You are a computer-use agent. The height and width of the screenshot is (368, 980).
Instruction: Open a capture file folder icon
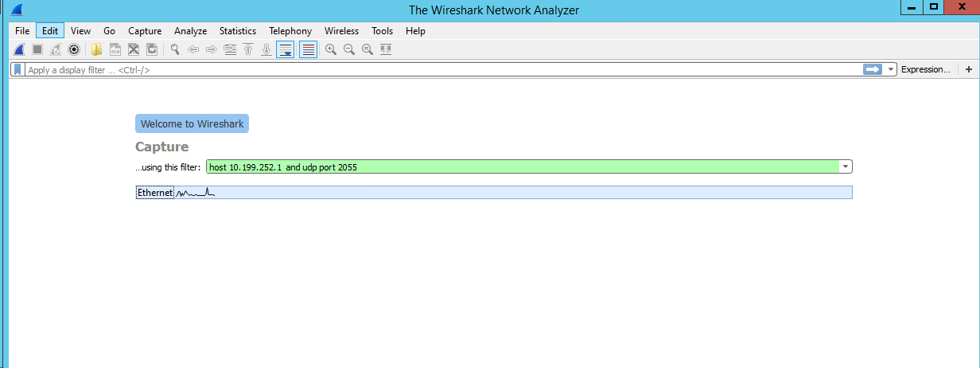(x=97, y=49)
